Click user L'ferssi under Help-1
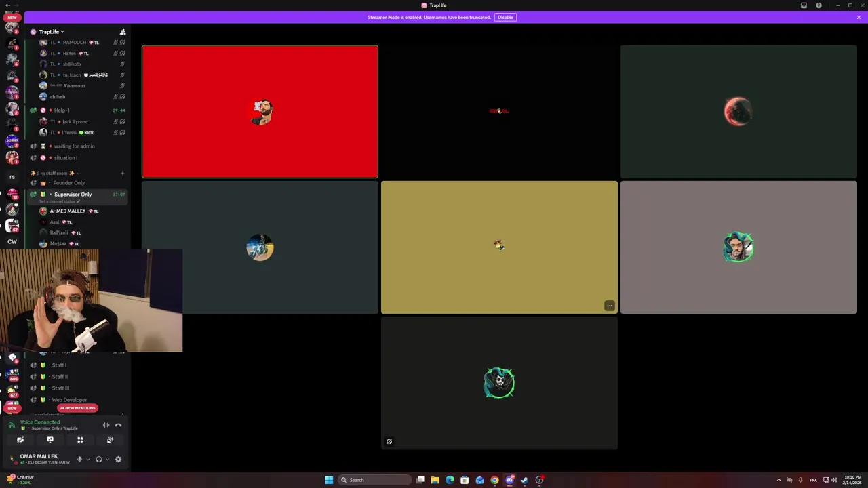This screenshot has width=868, height=488. (68, 133)
